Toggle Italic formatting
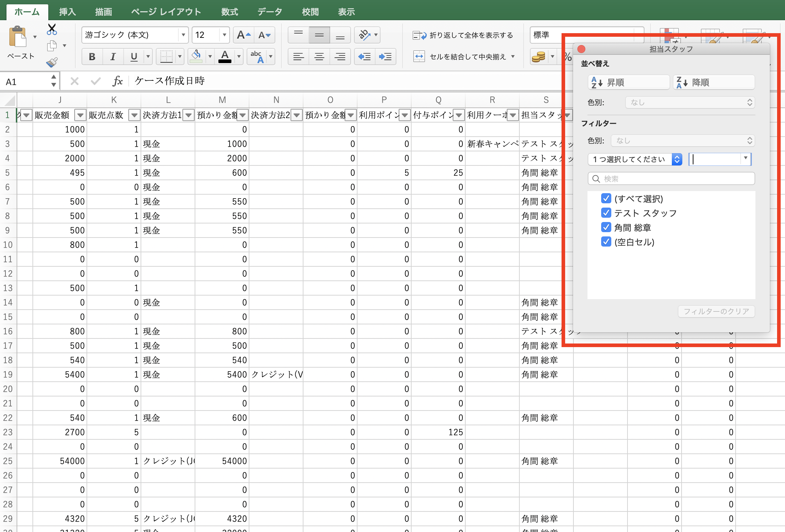 point(113,57)
